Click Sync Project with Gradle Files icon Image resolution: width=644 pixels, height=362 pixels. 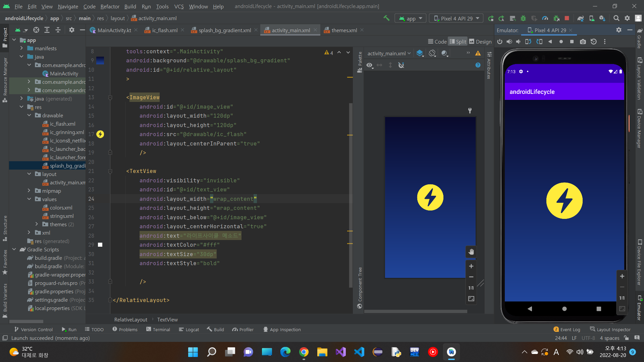581,18
